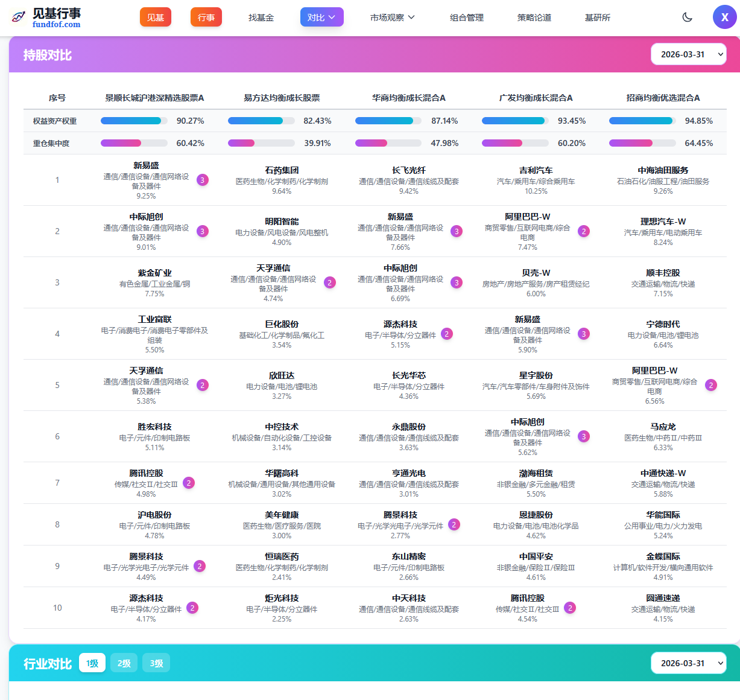Click badge 2 beside 阿里巴巴-W in 广发 column
This screenshot has width=740, height=700.
[584, 231]
